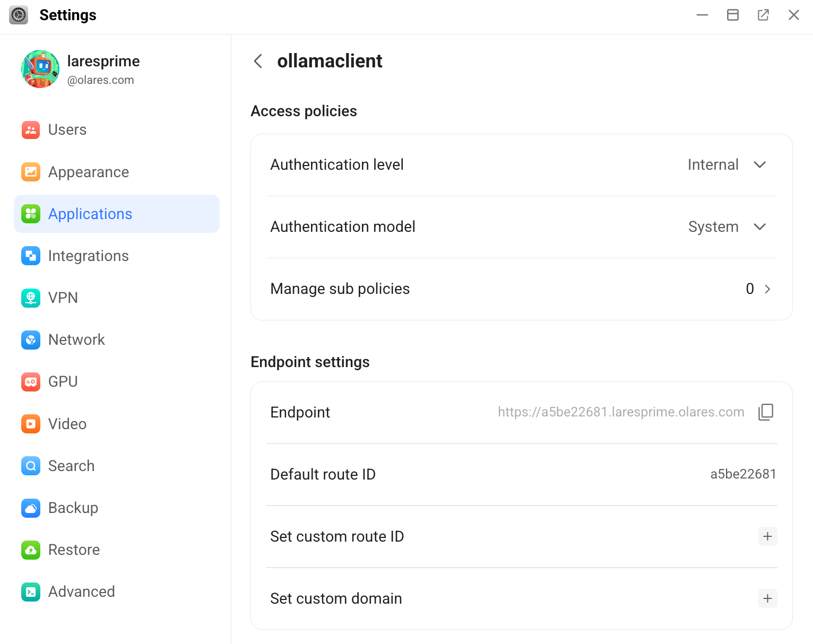Click the Backup cloud icon
The image size is (813, 644).
(31, 508)
